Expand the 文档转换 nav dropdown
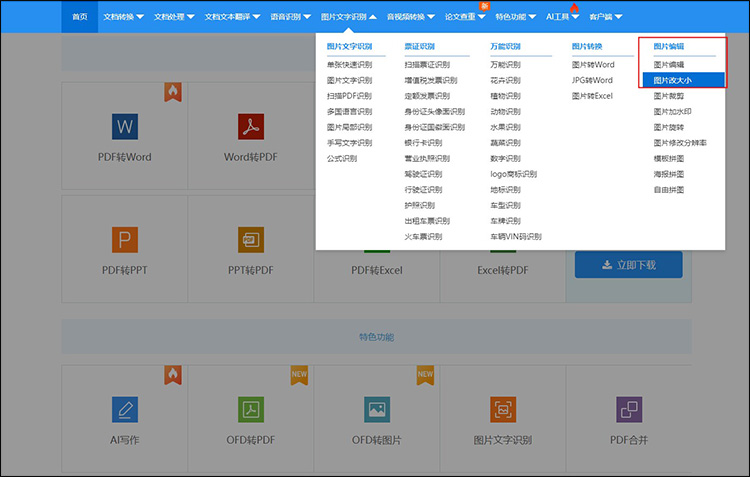Image resolution: width=750 pixels, height=477 pixels. coord(123,17)
